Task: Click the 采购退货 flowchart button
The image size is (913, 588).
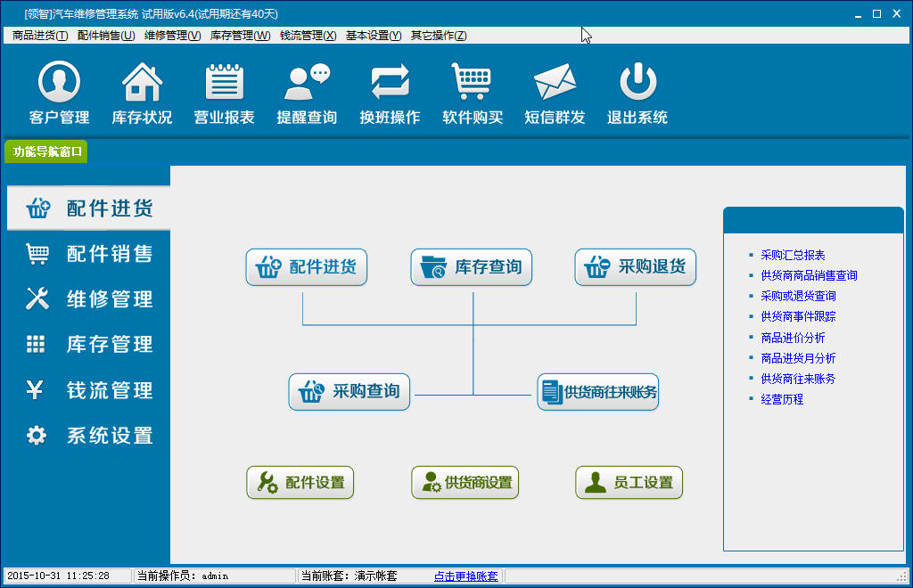Action: [x=635, y=267]
